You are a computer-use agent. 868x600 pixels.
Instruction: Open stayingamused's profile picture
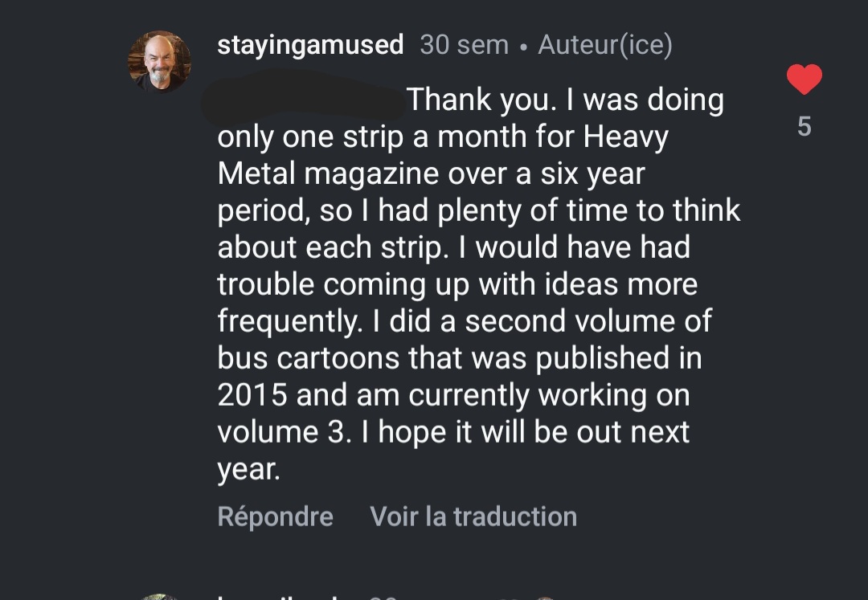pyautogui.click(x=159, y=61)
